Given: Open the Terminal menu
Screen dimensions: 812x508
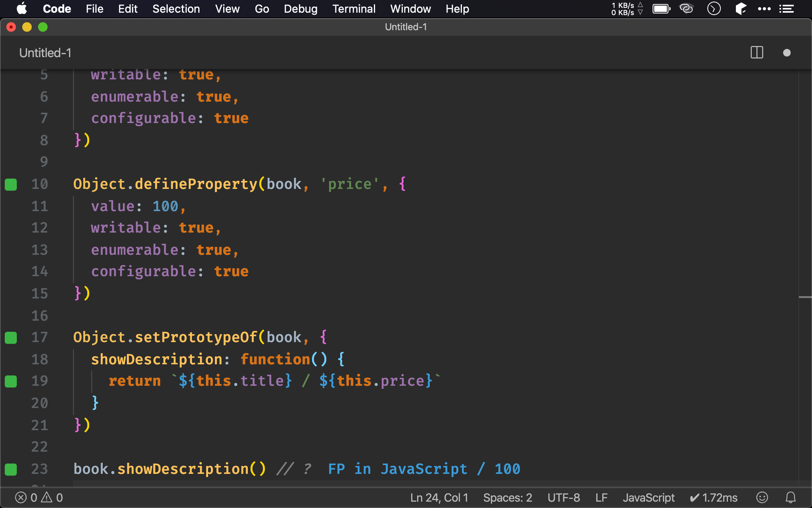Looking at the screenshot, I should coord(354,9).
